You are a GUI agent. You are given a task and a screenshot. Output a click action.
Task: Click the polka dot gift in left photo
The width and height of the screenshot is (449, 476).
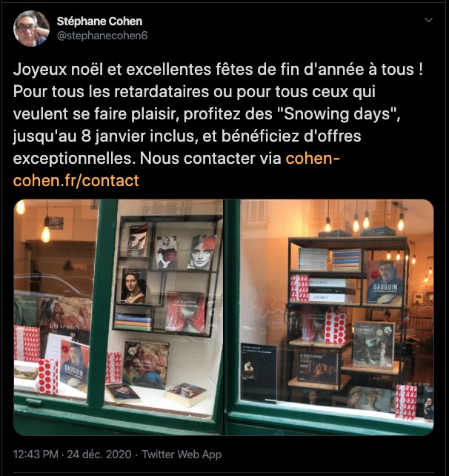(x=47, y=377)
